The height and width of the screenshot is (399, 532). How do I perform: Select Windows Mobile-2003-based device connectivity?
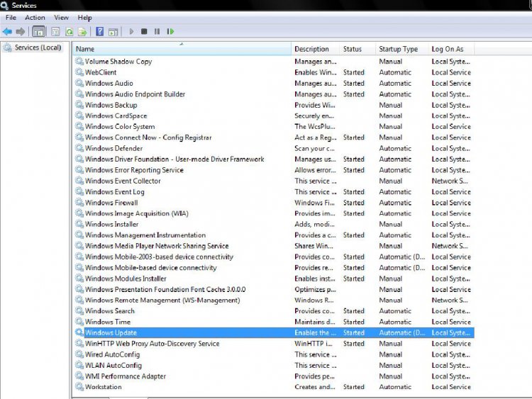274,257
